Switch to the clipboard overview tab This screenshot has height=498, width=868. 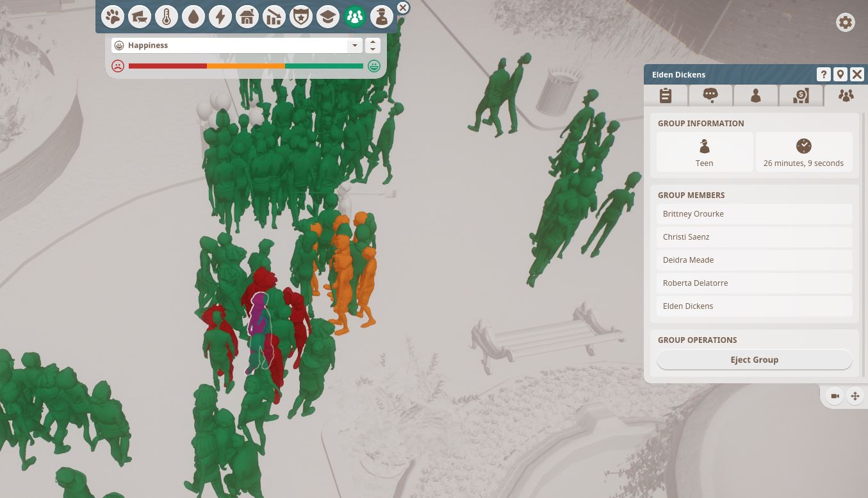[666, 95]
